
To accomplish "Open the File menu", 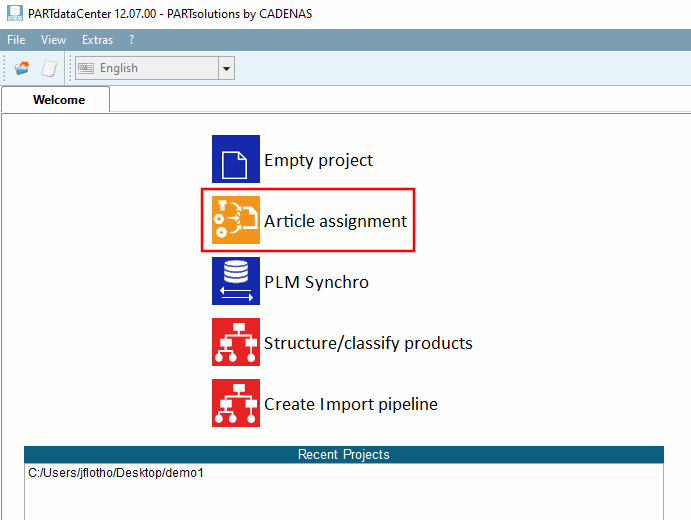I will [16, 40].
